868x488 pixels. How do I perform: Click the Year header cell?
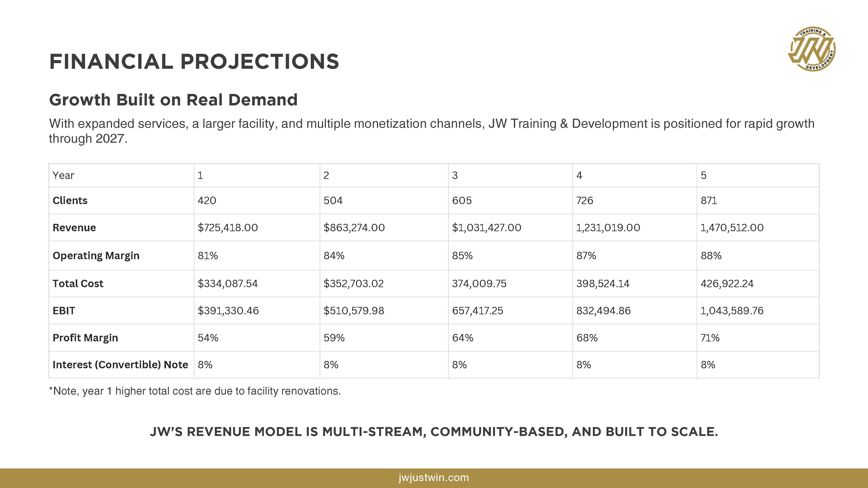click(x=63, y=175)
